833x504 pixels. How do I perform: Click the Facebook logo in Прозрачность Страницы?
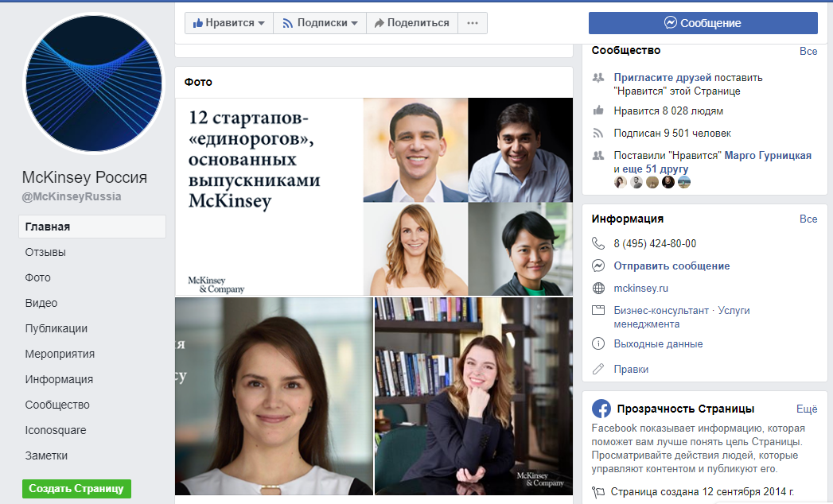pyautogui.click(x=601, y=409)
